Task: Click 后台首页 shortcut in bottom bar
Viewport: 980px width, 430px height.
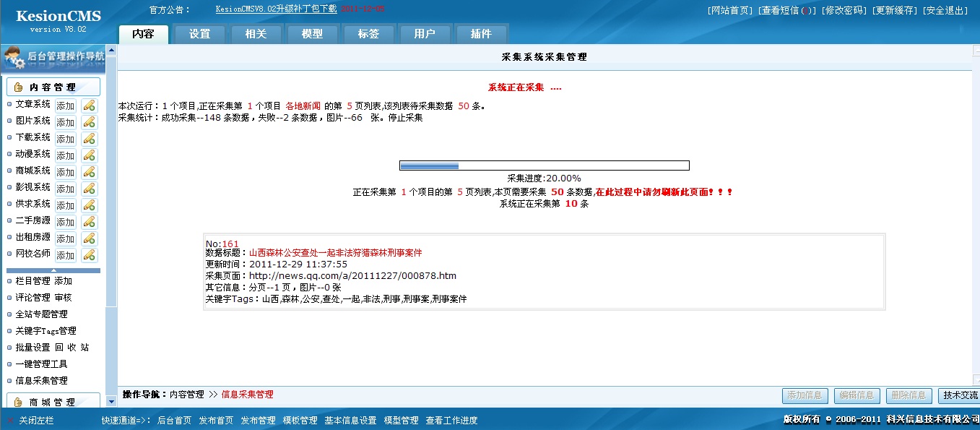Action: tap(175, 421)
